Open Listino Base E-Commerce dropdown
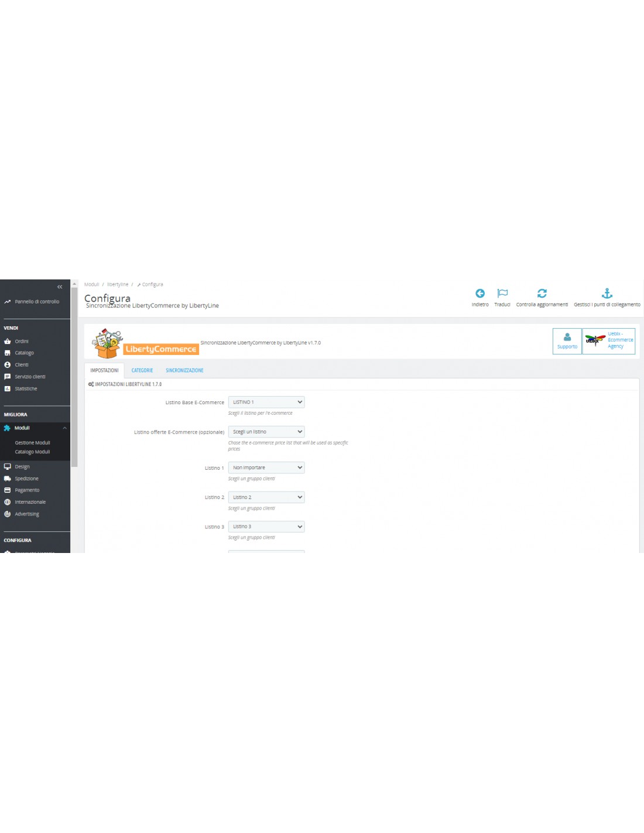The height and width of the screenshot is (833, 644). click(266, 402)
